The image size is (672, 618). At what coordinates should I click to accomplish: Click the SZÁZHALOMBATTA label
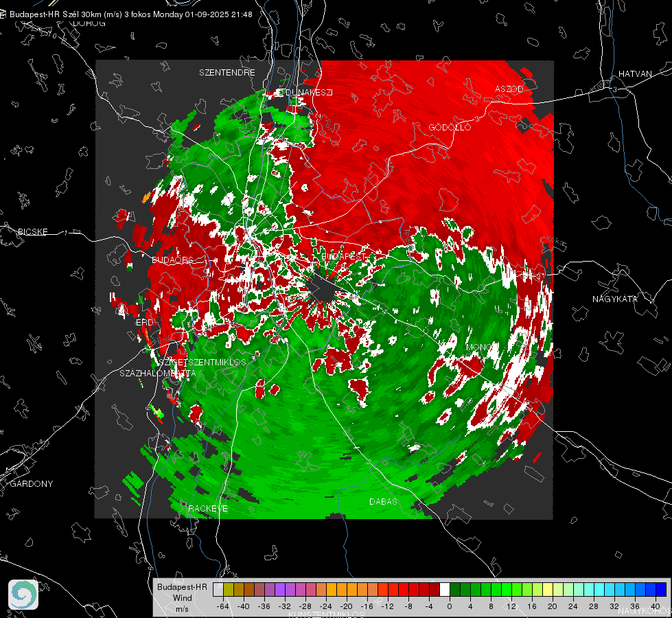click(158, 373)
